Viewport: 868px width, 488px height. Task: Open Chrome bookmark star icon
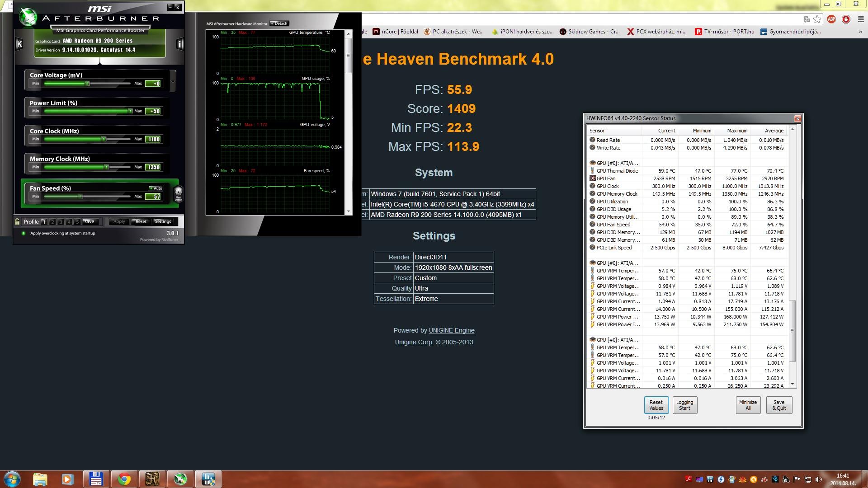point(817,19)
